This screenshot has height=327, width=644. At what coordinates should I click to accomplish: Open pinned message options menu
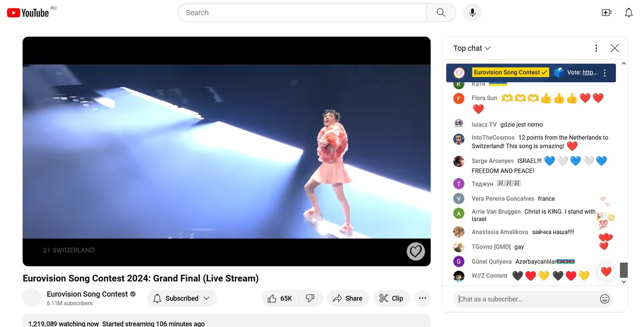605,73
